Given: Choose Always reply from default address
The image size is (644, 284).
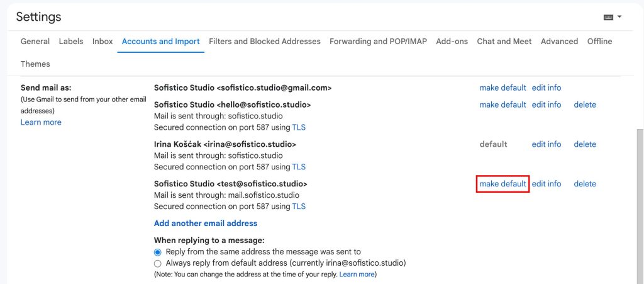Looking at the screenshot, I should point(158,263).
